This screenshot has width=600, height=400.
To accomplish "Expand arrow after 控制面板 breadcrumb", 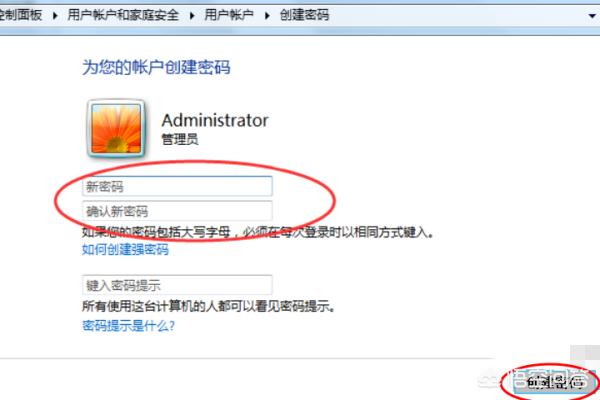I will point(55,16).
